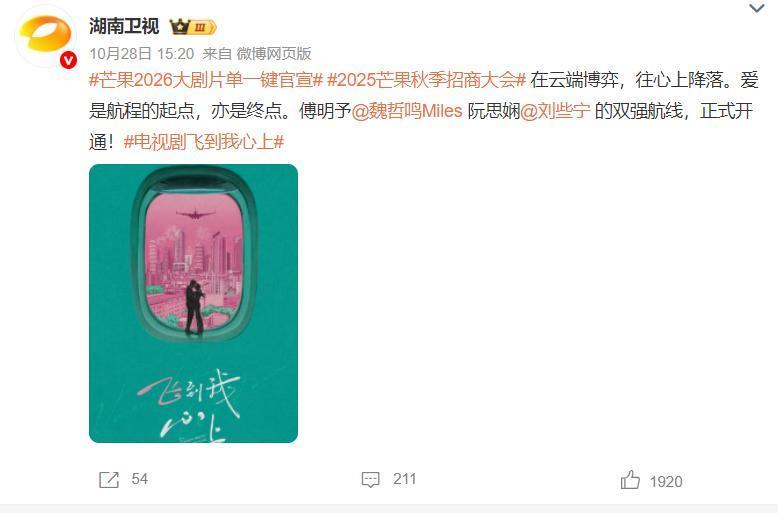The image size is (778, 513).
Task: Open comments via speech bubble icon
Action: [x=371, y=480]
